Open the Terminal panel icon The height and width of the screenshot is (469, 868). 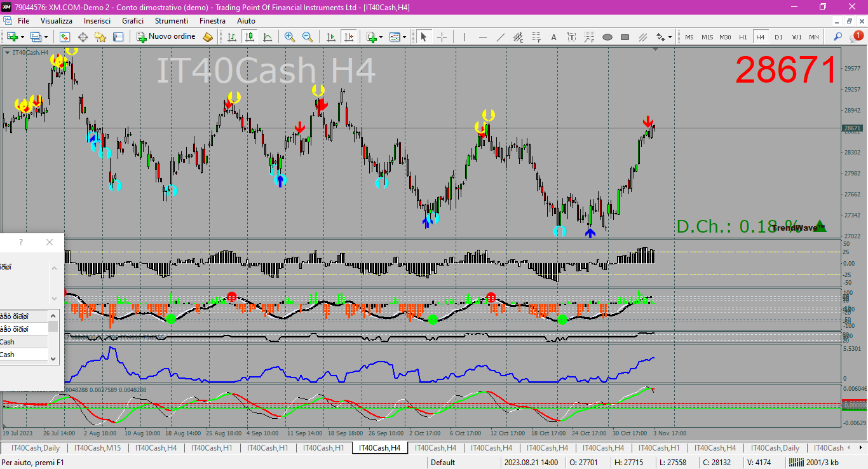118,37
